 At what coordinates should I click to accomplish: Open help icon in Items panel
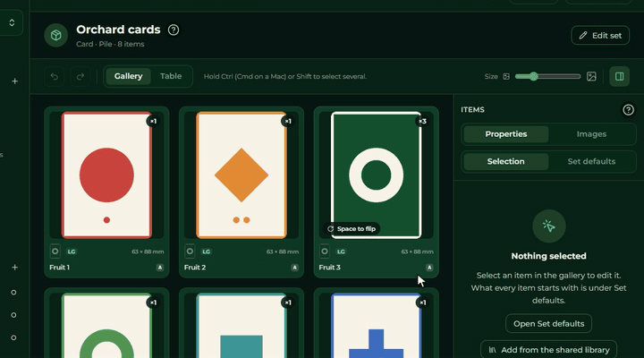point(628,110)
